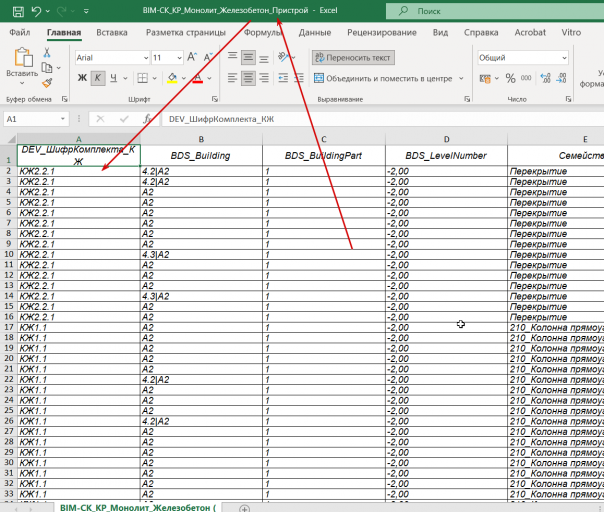Viewport: 604px width, 512px height.
Task: Click the Increase Font Size icon
Action: [x=192, y=57]
